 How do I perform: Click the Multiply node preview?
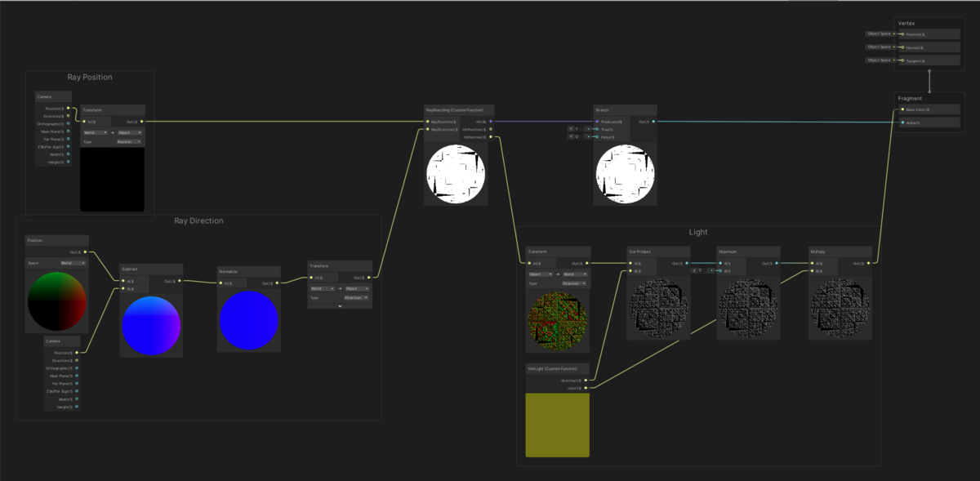point(840,308)
